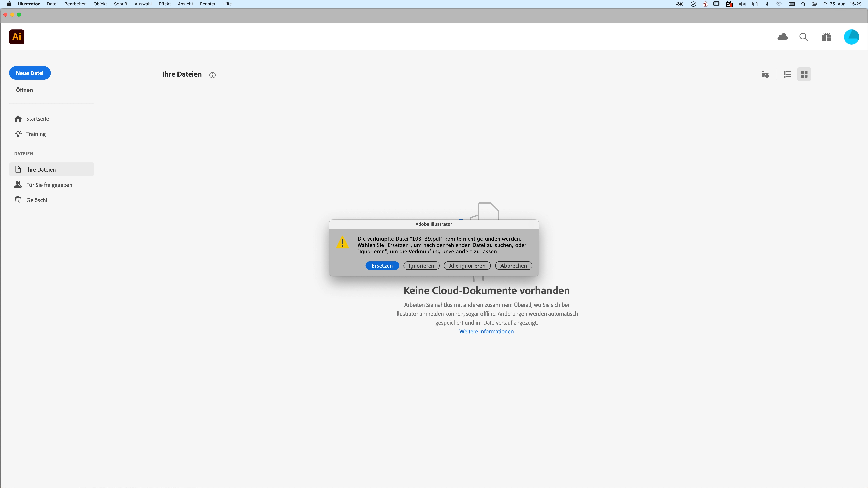Open the gift box what's new icon
Image resolution: width=868 pixels, height=488 pixels.
[826, 37]
